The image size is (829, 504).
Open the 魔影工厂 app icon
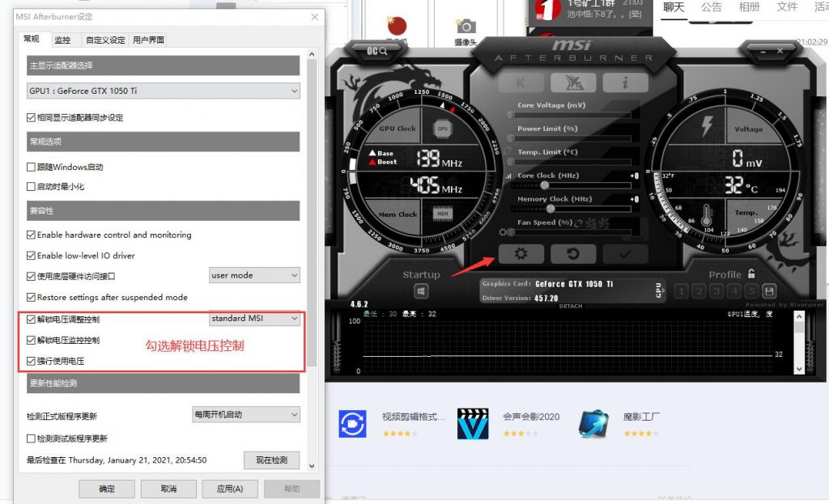pyautogui.click(x=593, y=423)
